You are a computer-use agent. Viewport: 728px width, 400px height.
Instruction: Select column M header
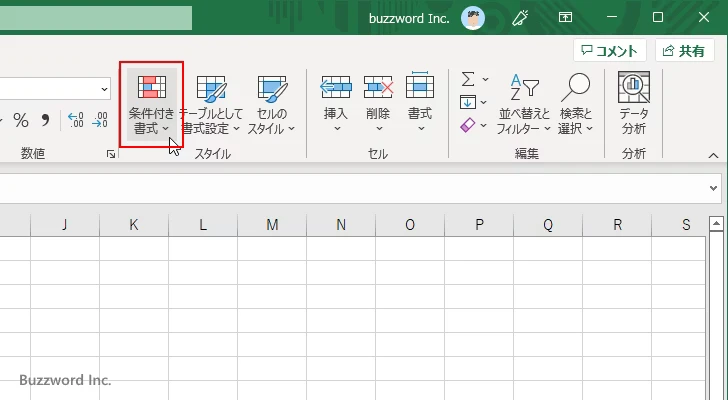[272, 225]
